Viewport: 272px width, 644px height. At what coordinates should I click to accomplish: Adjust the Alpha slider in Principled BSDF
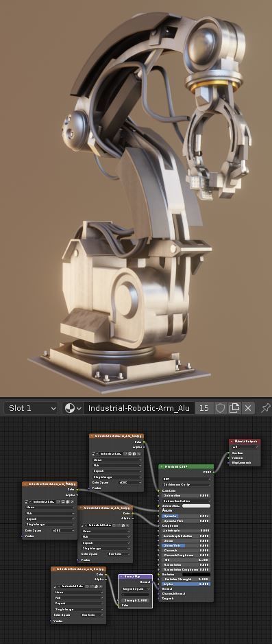[186, 584]
